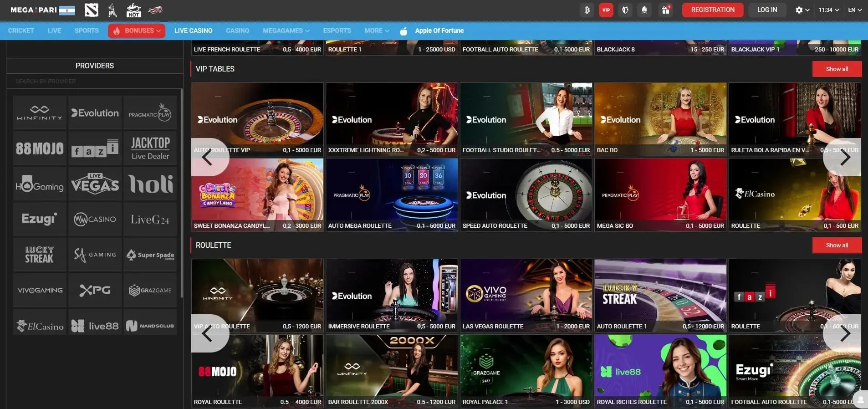Select the Evolution provider logo in sidebar
The height and width of the screenshot is (409, 868).
[95, 113]
